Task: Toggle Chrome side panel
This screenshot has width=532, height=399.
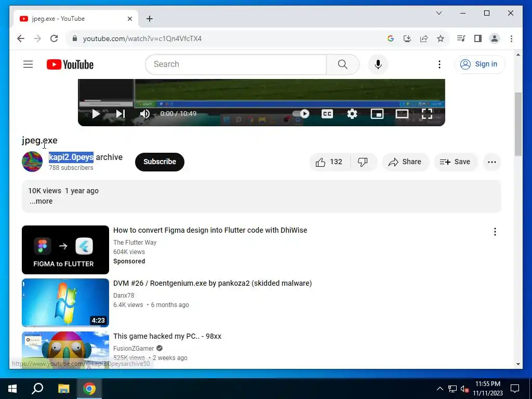Action: pyautogui.click(x=478, y=38)
